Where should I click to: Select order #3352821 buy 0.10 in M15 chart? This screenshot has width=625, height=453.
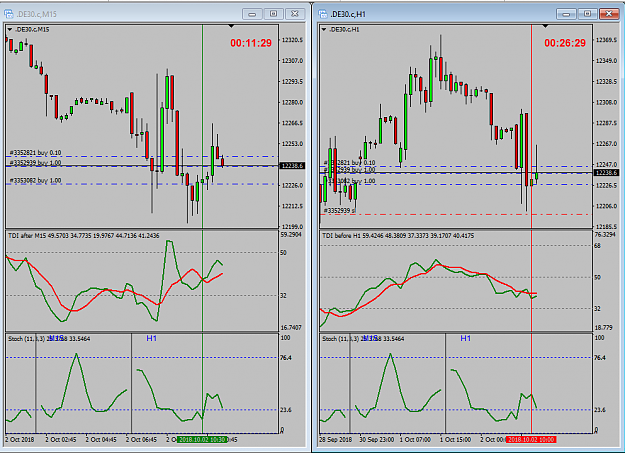[35, 153]
